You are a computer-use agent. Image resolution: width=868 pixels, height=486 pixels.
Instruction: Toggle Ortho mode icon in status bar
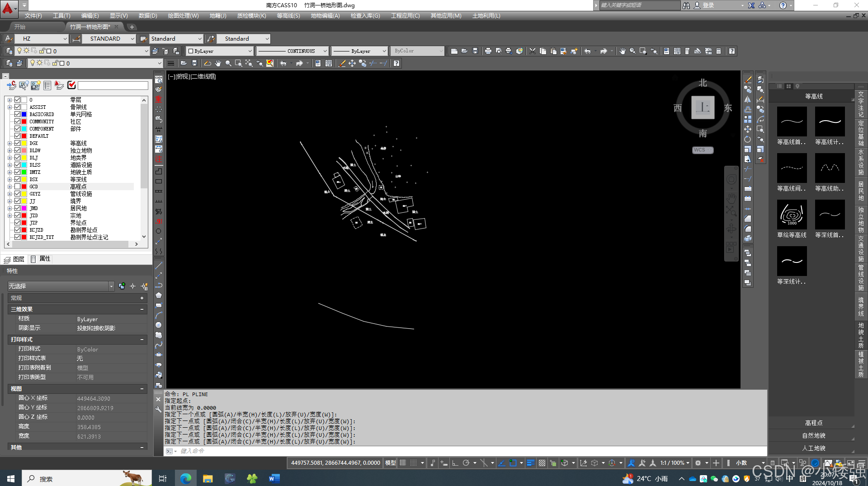click(455, 463)
